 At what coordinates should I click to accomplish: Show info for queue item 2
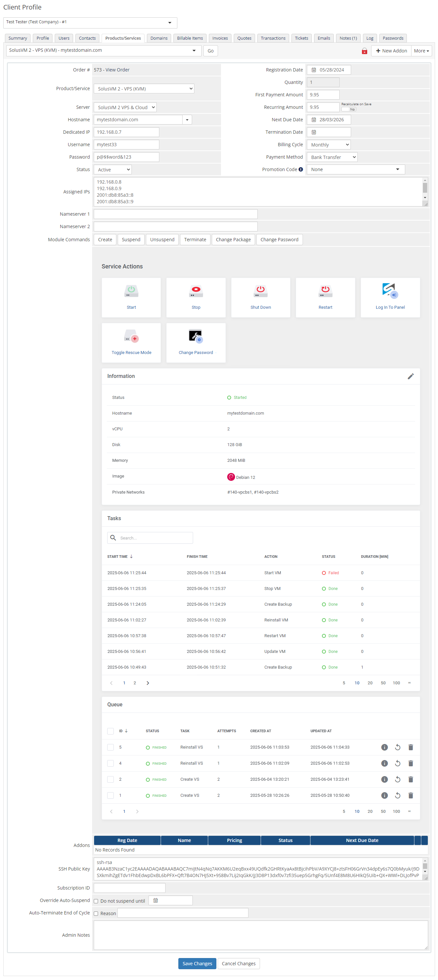tap(384, 779)
